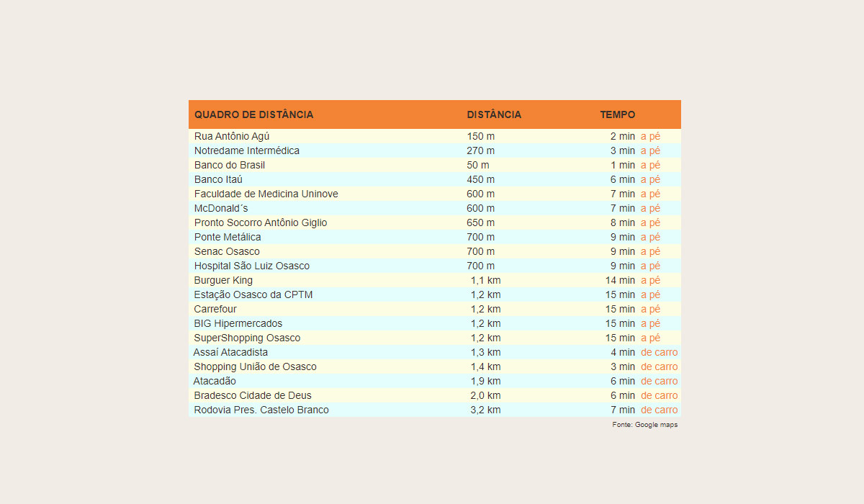Select Bradesco Cidade de Deus
864x504 pixels.
pos(253,395)
